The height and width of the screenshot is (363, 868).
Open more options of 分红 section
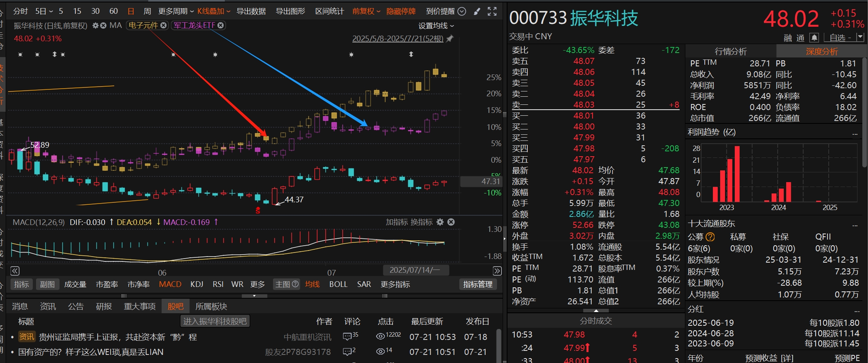[x=856, y=310]
